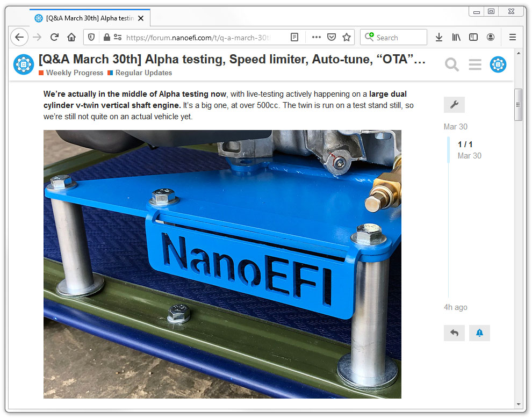Click the forward navigation arrow
Screen dimensions: 532x419
[x=37, y=37]
